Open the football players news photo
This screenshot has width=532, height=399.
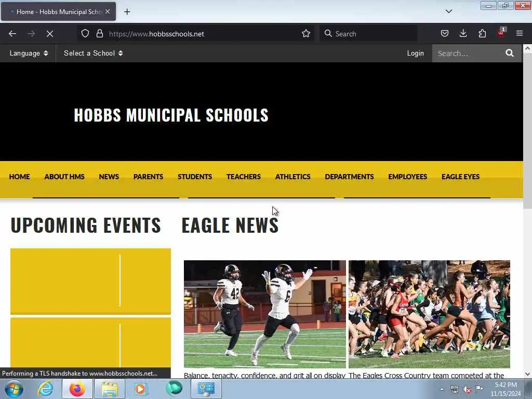coord(264,314)
